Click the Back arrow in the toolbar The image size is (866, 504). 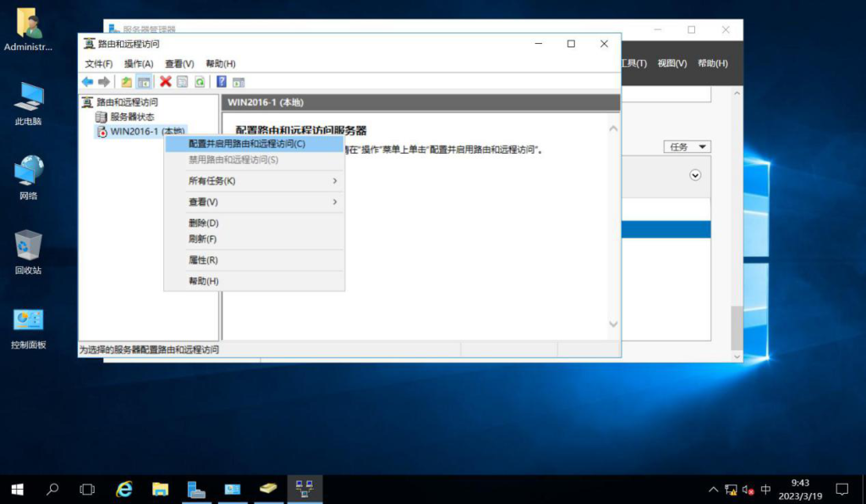(x=87, y=82)
